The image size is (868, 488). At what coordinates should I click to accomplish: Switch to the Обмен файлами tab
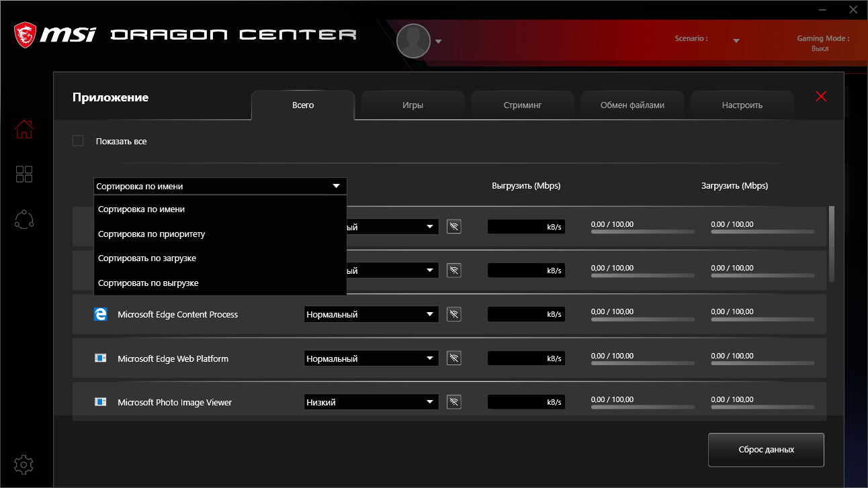click(632, 105)
